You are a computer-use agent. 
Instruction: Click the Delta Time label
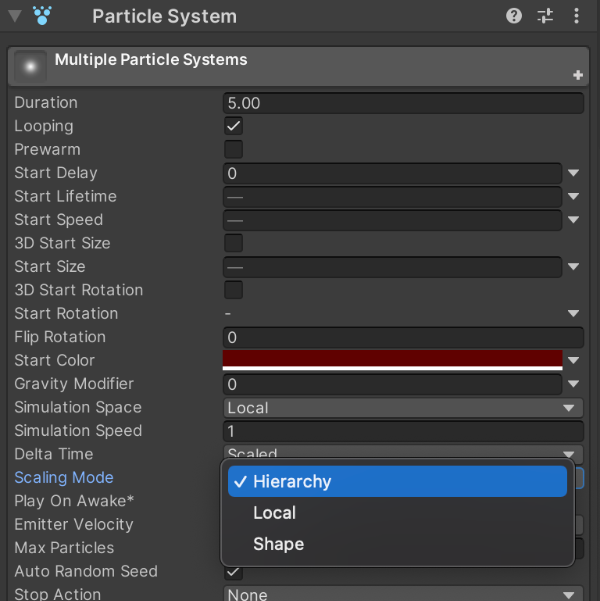[54, 454]
